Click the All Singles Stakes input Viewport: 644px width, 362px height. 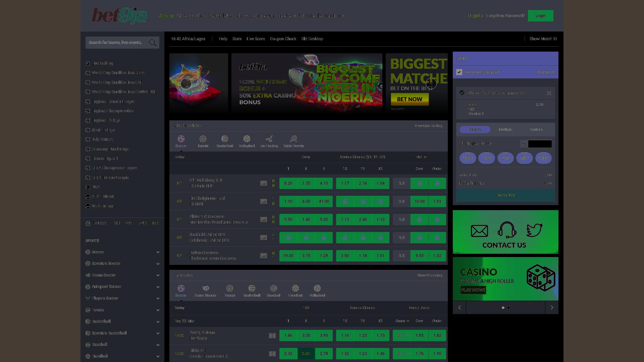point(540,144)
